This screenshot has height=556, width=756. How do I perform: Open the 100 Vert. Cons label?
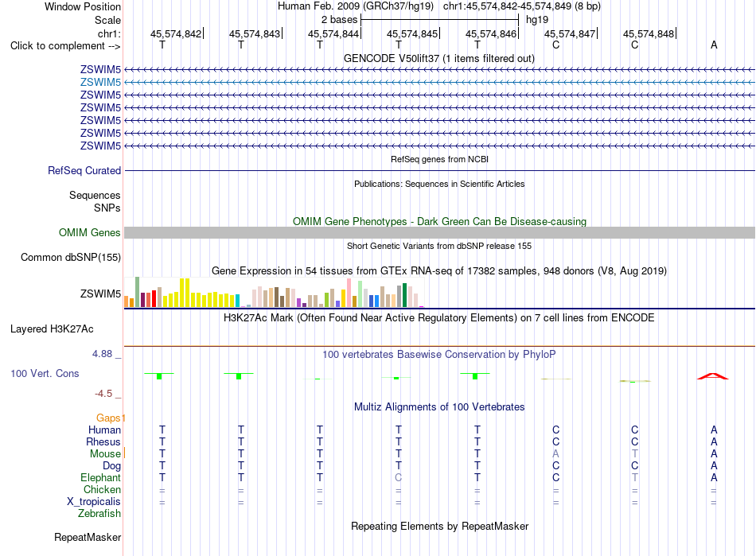(x=45, y=373)
